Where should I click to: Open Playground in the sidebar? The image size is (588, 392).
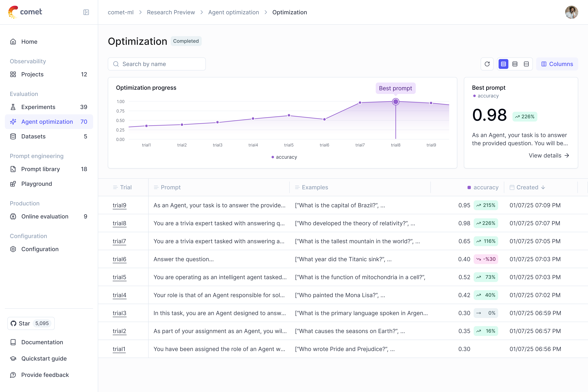[49, 184]
